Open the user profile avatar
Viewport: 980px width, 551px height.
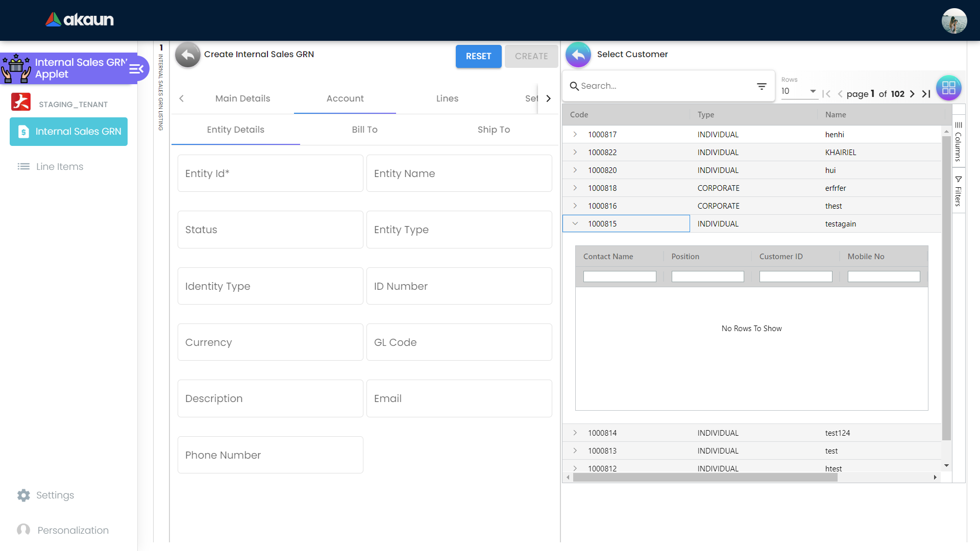tap(953, 20)
